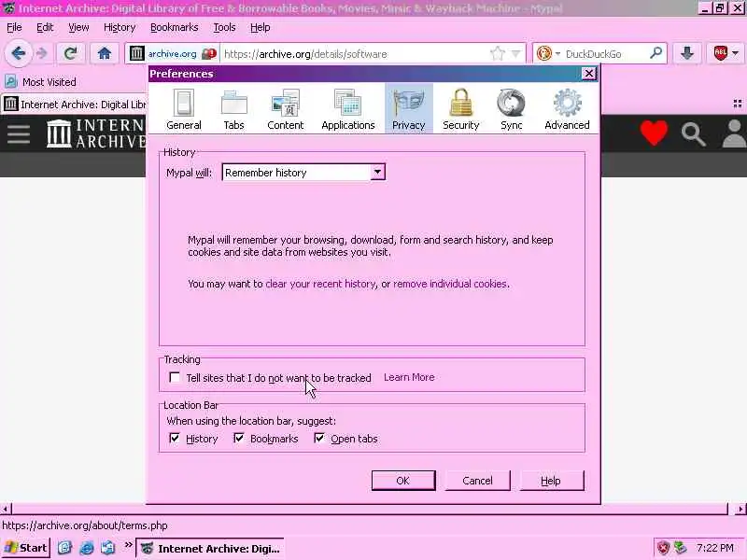The image size is (747, 560).
Task: Click the Adblock ABL toolbar icon
Action: pos(720,53)
